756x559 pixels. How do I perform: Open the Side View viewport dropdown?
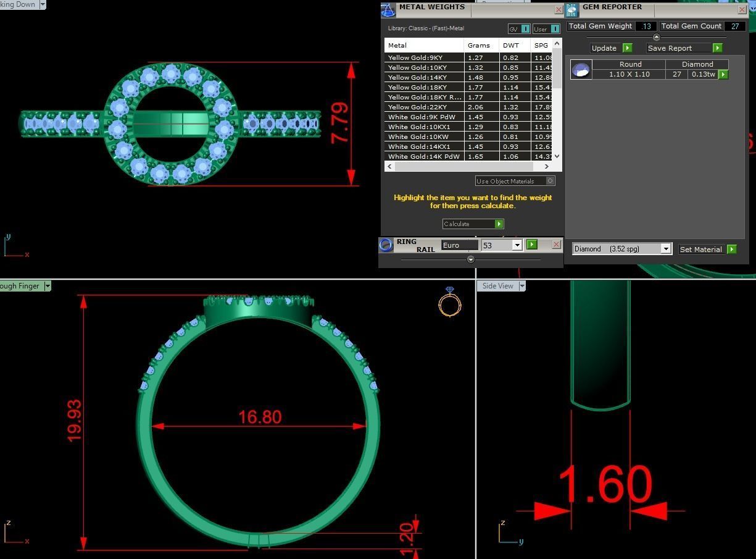click(x=522, y=286)
